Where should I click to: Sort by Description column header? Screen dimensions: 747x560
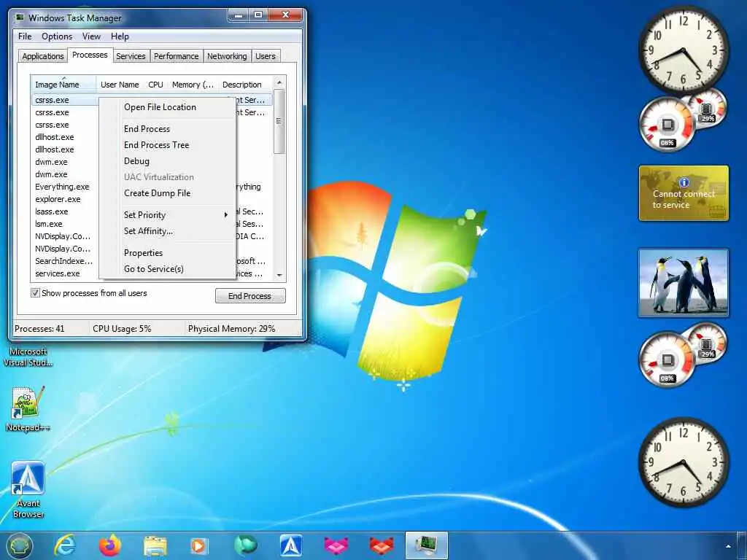(x=245, y=85)
